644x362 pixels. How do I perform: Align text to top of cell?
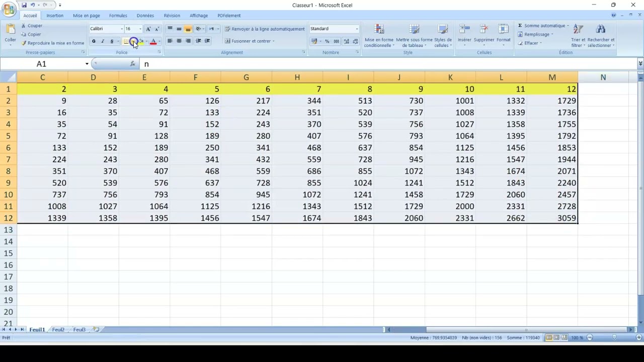[170, 29]
